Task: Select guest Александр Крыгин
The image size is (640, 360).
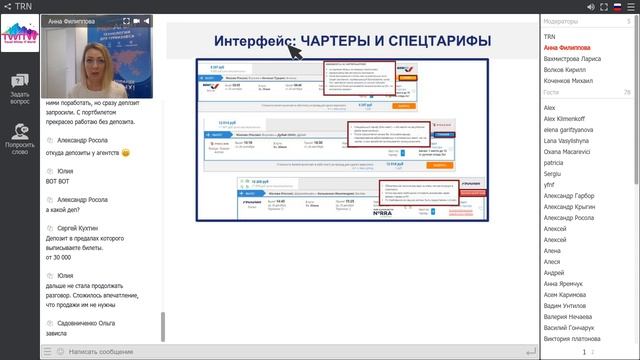Action: click(x=569, y=207)
